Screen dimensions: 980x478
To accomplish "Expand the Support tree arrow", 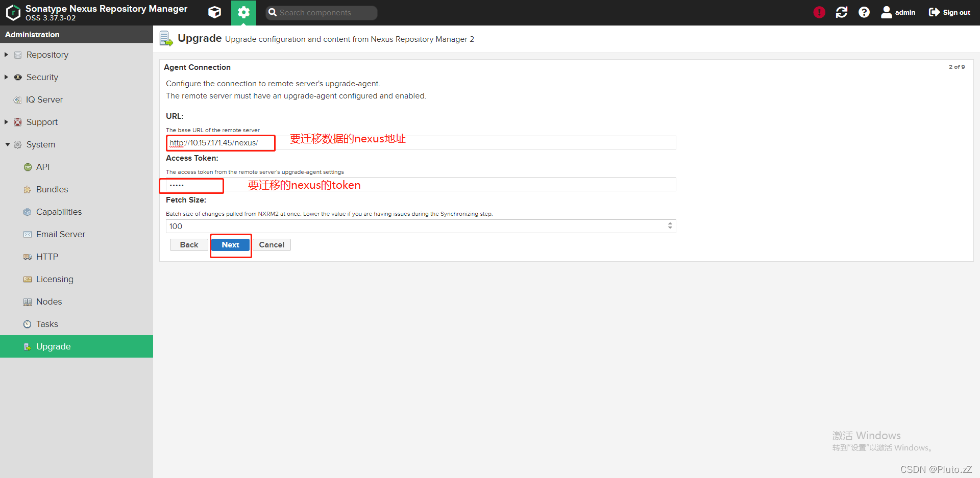I will (7, 122).
